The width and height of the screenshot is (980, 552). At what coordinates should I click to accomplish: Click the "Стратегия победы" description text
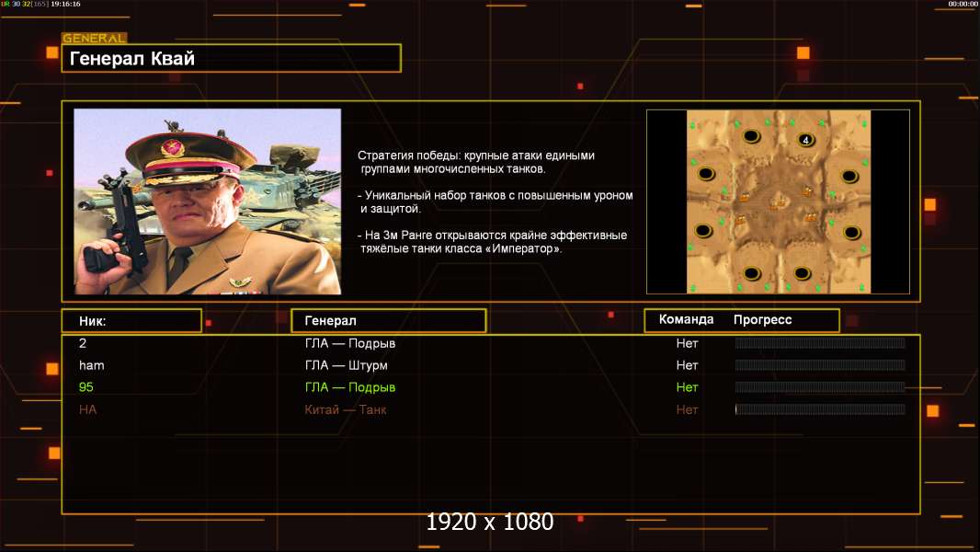[x=476, y=162]
